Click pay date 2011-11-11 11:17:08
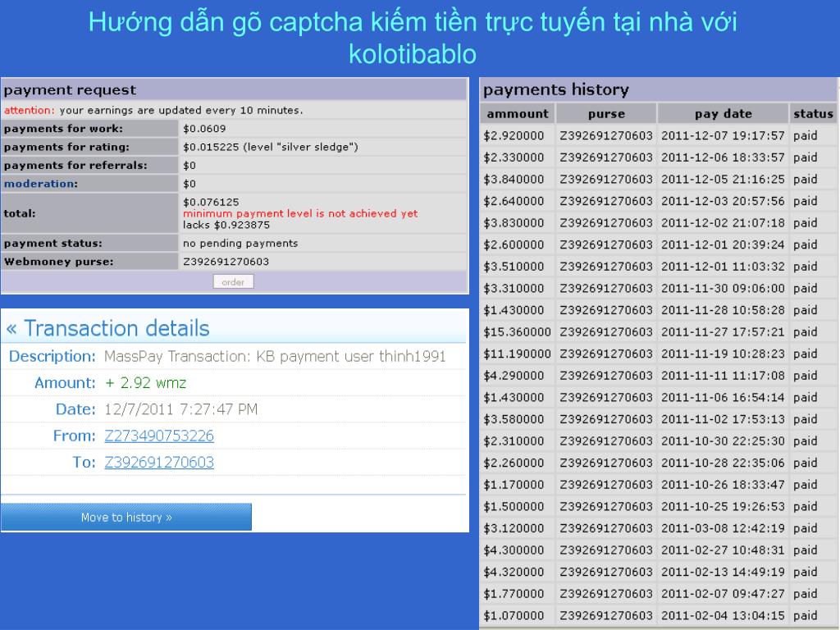Screen dimensions: 840x630 tap(723, 376)
